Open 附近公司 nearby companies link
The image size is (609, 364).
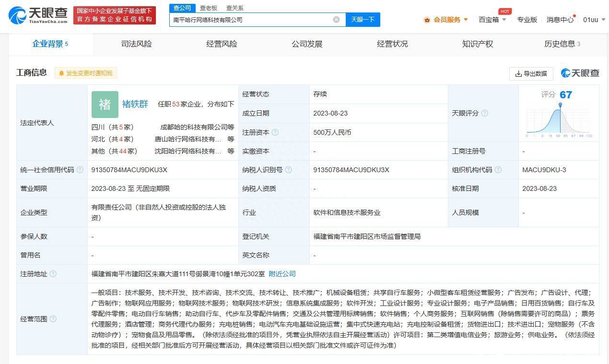click(x=282, y=274)
